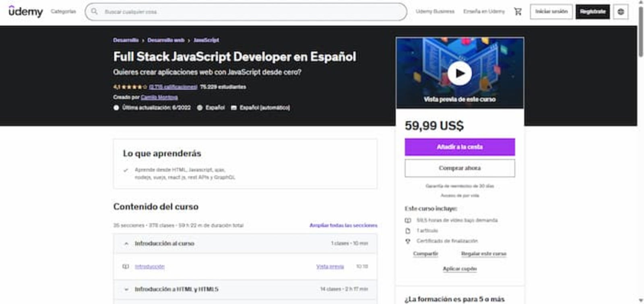Go to JavaScript breadcrumb
Screen dimensions: 644x304
(x=206, y=40)
